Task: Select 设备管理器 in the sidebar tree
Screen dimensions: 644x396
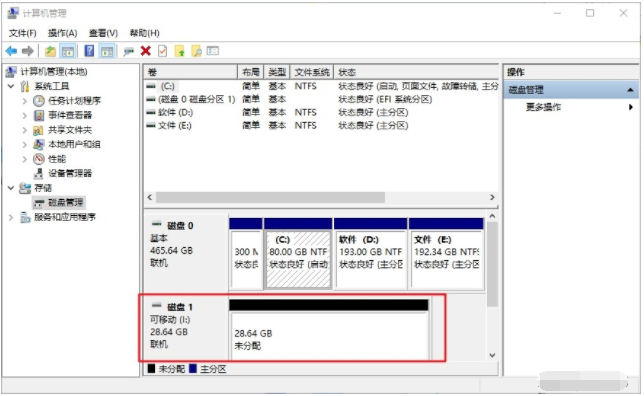Action: [70, 173]
